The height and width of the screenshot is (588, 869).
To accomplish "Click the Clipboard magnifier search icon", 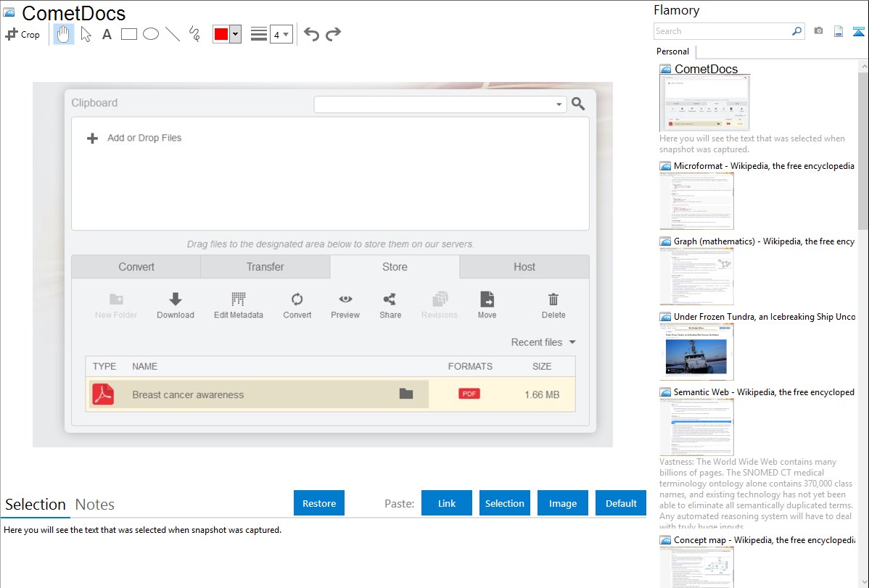I will [x=578, y=104].
